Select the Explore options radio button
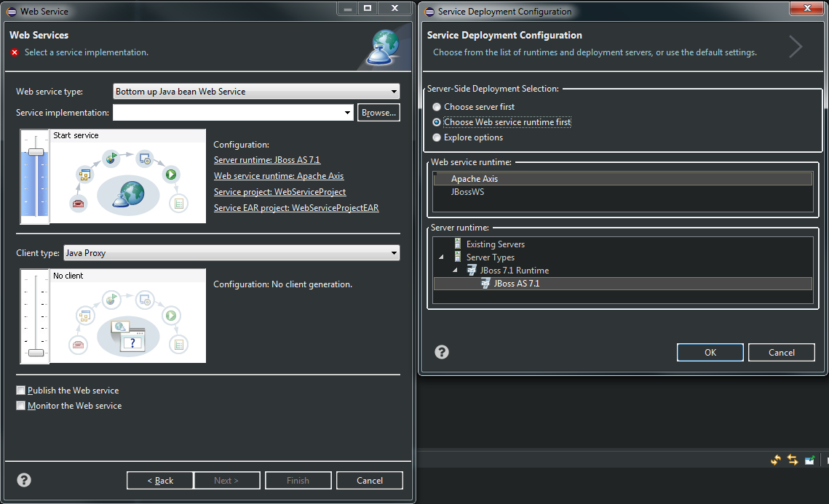Image resolution: width=829 pixels, height=504 pixels. tap(437, 137)
